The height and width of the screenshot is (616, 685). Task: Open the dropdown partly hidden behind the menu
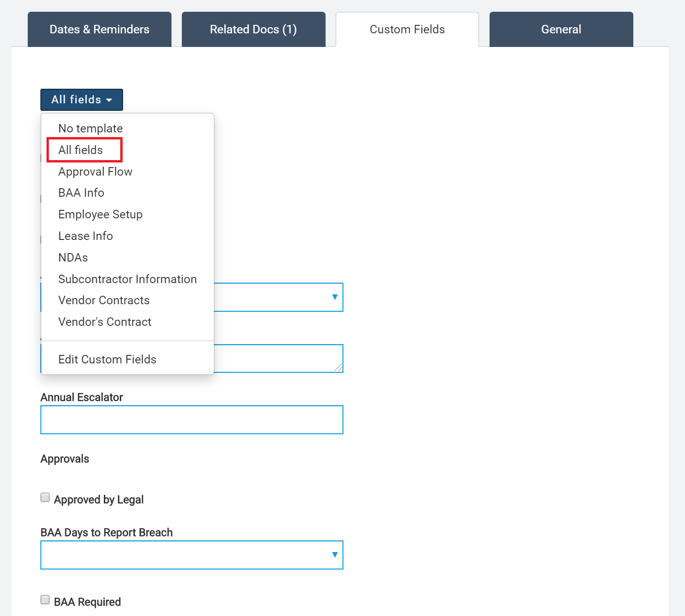point(278,297)
